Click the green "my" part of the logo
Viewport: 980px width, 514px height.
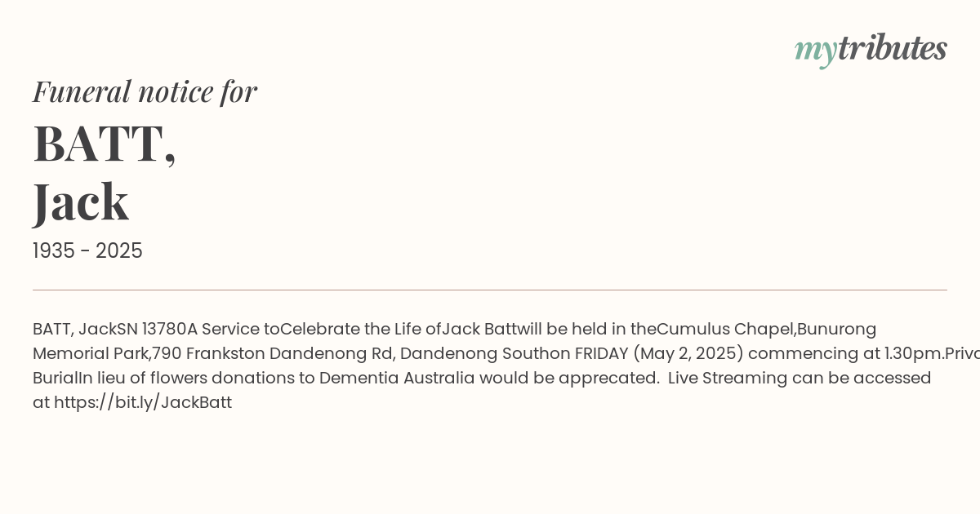pos(816,51)
